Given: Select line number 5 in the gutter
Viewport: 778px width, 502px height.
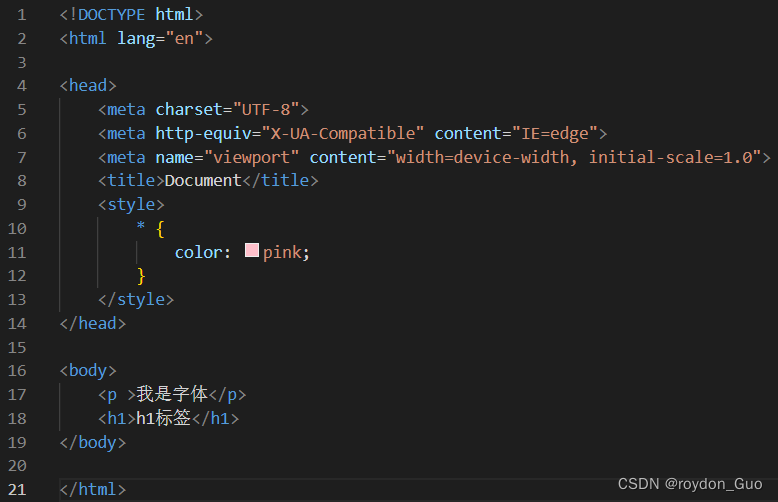Looking at the screenshot, I should [22, 110].
